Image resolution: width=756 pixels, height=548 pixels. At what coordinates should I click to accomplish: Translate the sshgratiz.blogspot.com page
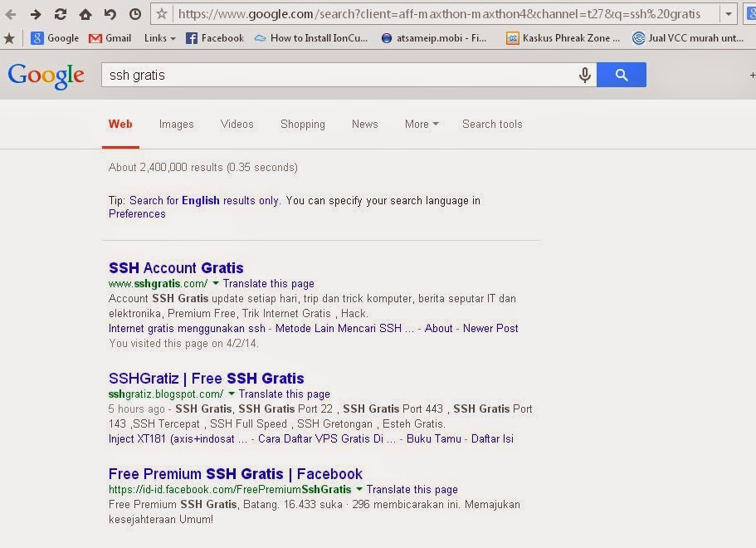click(x=285, y=394)
